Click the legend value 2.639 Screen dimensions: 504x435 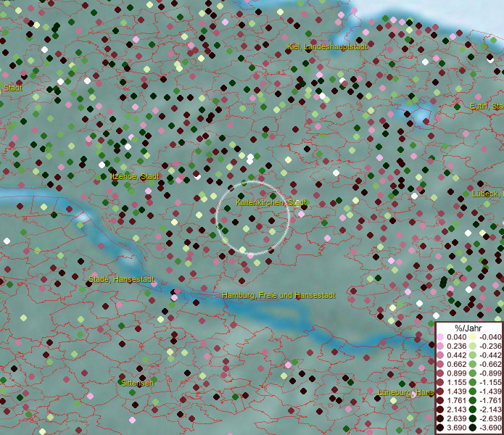(457, 418)
